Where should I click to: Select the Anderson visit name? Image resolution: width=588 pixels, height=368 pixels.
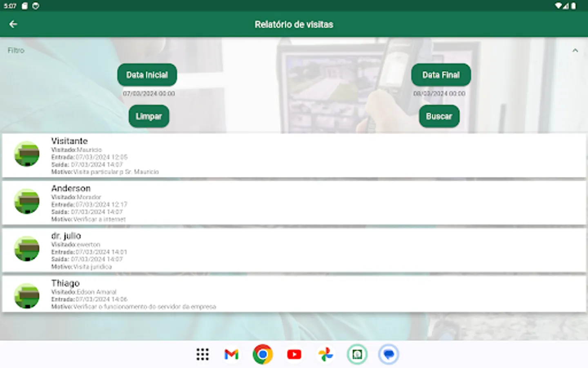(71, 188)
